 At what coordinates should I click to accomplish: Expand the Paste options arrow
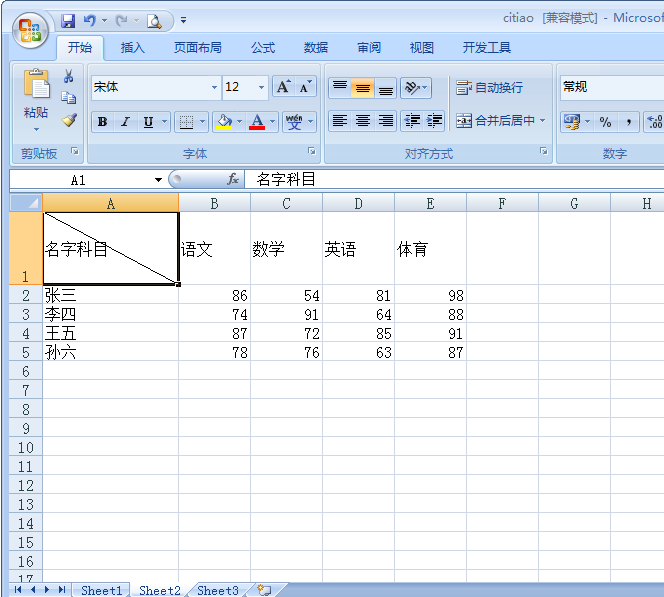[36, 129]
